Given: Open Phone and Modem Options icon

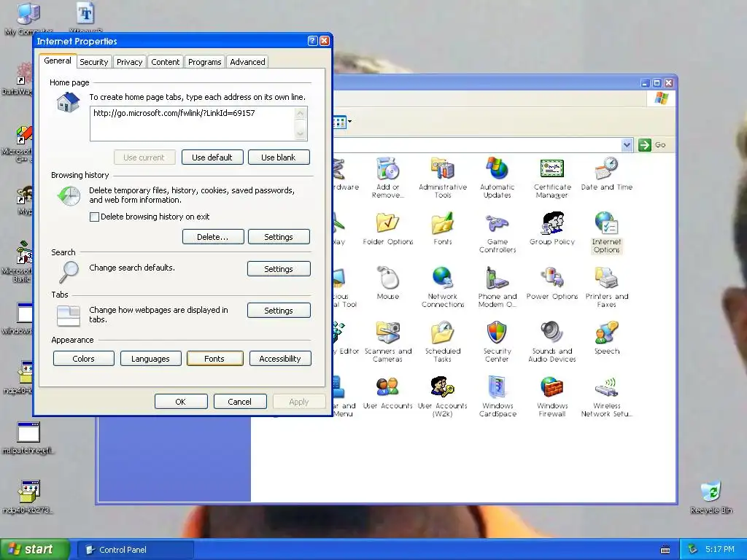Looking at the screenshot, I should tap(497, 287).
